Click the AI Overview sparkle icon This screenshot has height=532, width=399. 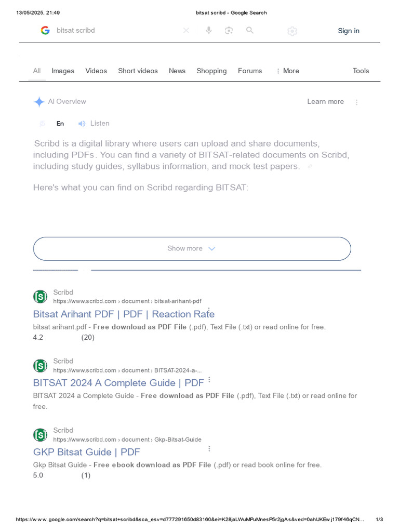tap(39, 102)
